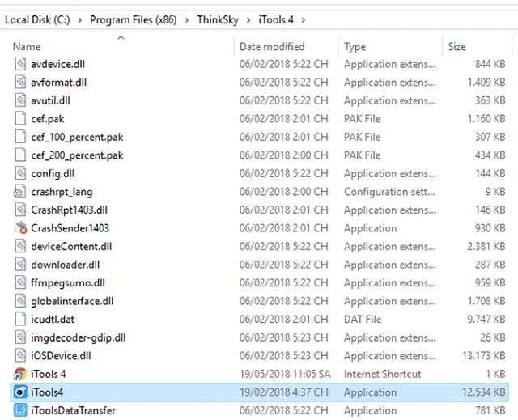
Task: Click the avutil.dll file icon
Action: coord(20,100)
